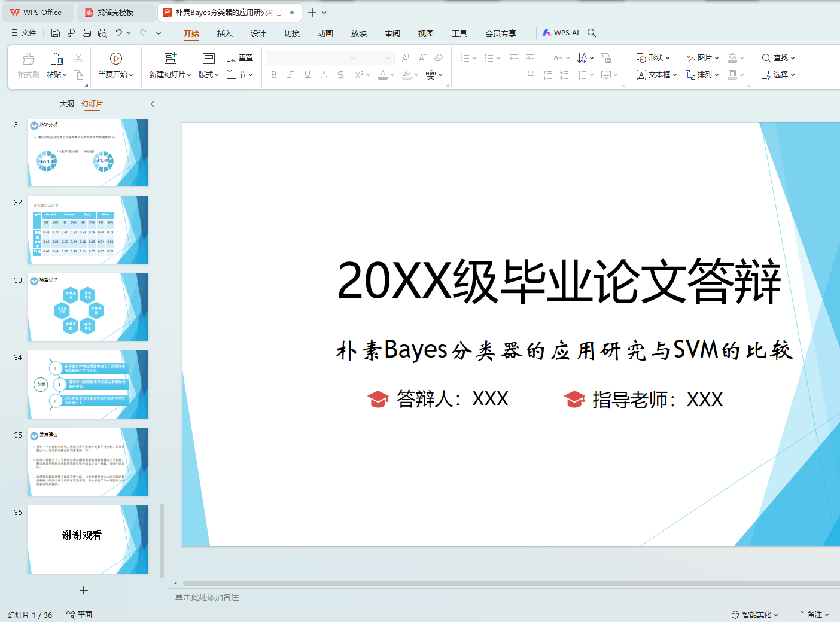
Task: Click the shape fill color bucket swatch
Action: 732,58
